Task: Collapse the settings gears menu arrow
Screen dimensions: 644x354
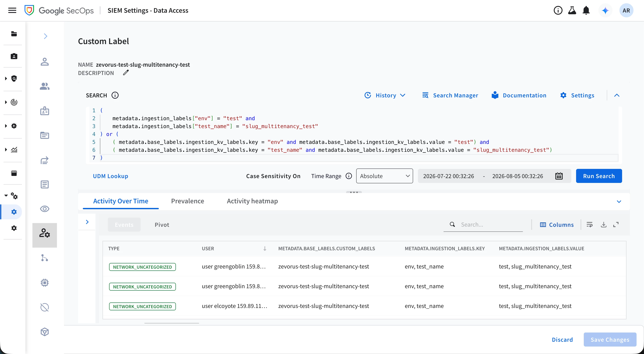Action: click(6, 195)
